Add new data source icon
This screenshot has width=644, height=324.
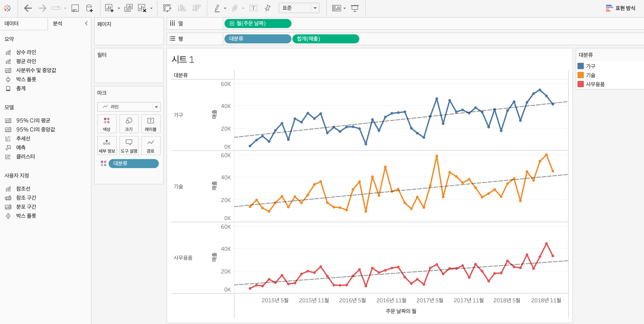tap(89, 8)
